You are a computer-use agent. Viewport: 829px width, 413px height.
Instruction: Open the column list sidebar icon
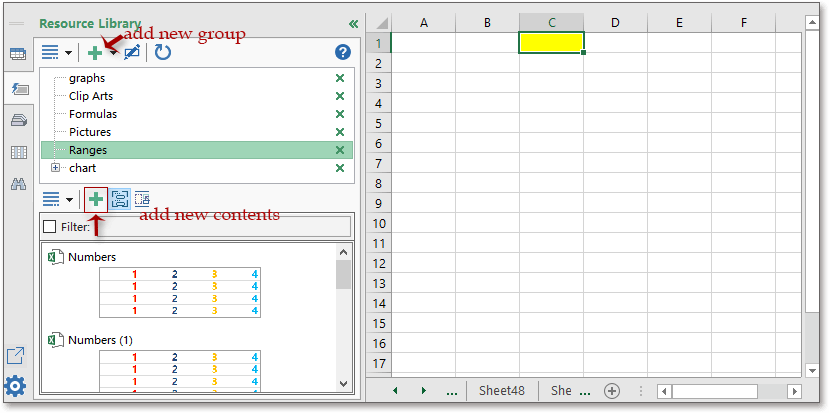(19, 153)
